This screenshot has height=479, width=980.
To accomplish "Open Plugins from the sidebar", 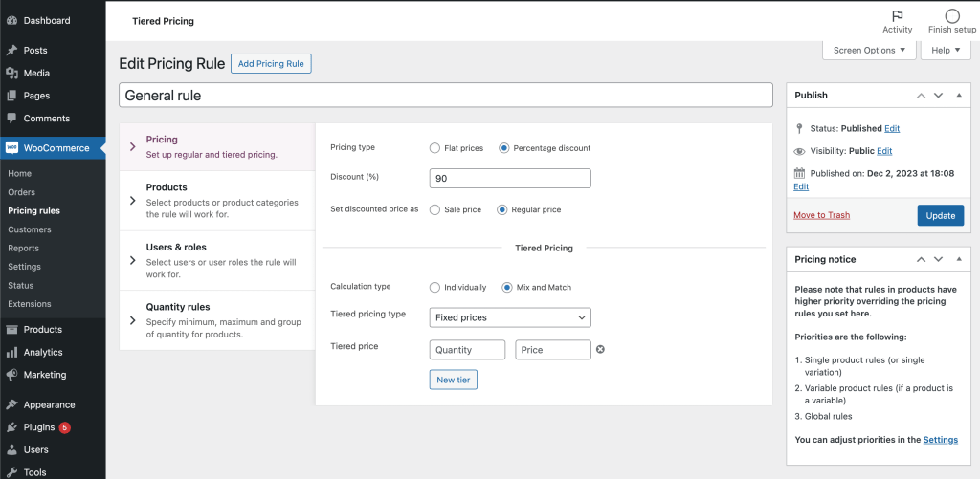I will (x=39, y=427).
